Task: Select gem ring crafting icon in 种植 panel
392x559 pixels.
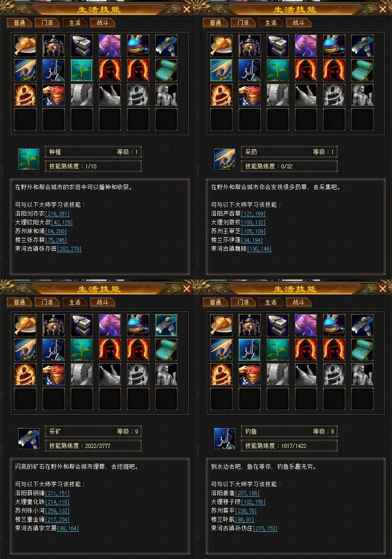Action: [x=138, y=46]
